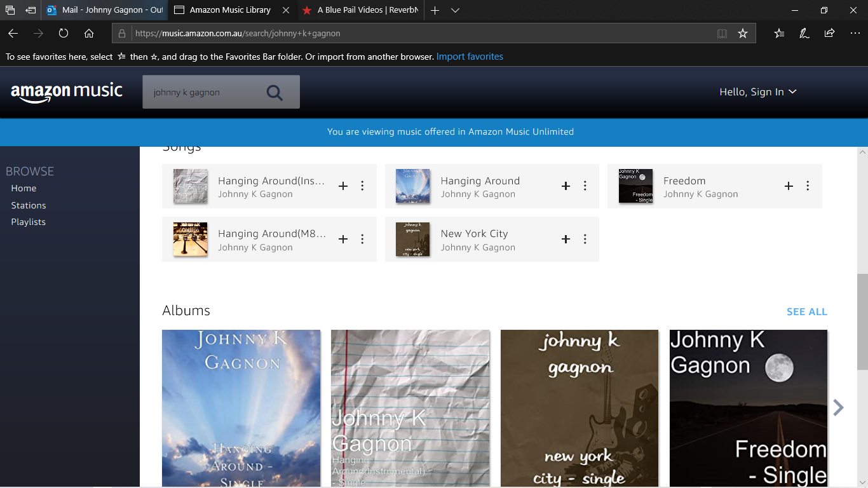Share this page icon
868x488 pixels.
point(829,33)
